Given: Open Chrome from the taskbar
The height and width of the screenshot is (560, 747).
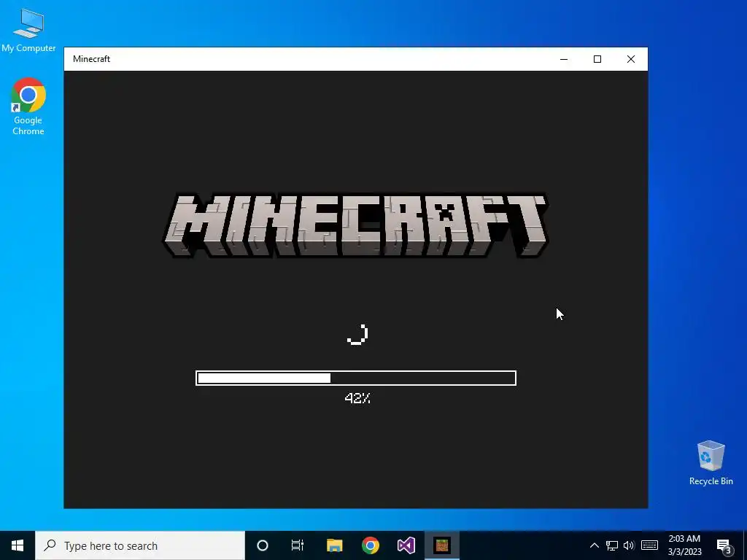Looking at the screenshot, I should [x=370, y=545].
